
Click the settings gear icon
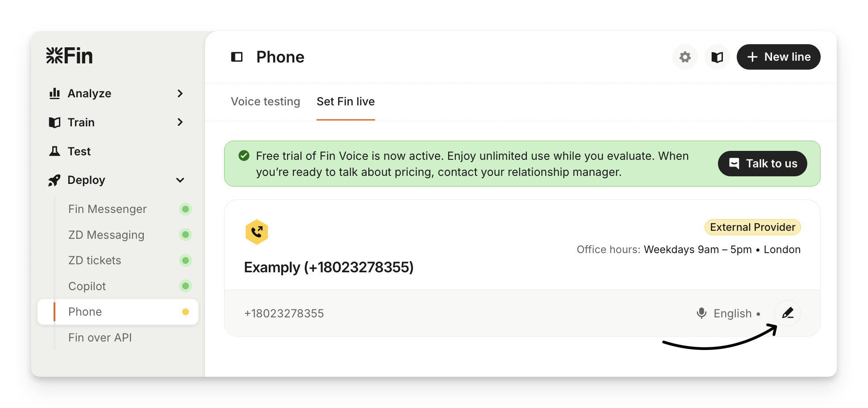(x=685, y=57)
